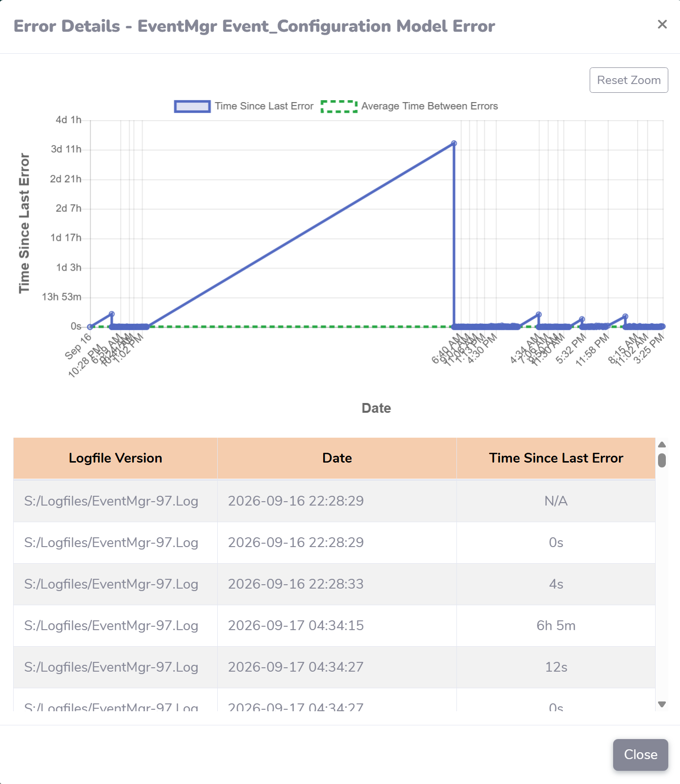Close the Error Details dialog with the X icon
The height and width of the screenshot is (784, 680).
[662, 24]
